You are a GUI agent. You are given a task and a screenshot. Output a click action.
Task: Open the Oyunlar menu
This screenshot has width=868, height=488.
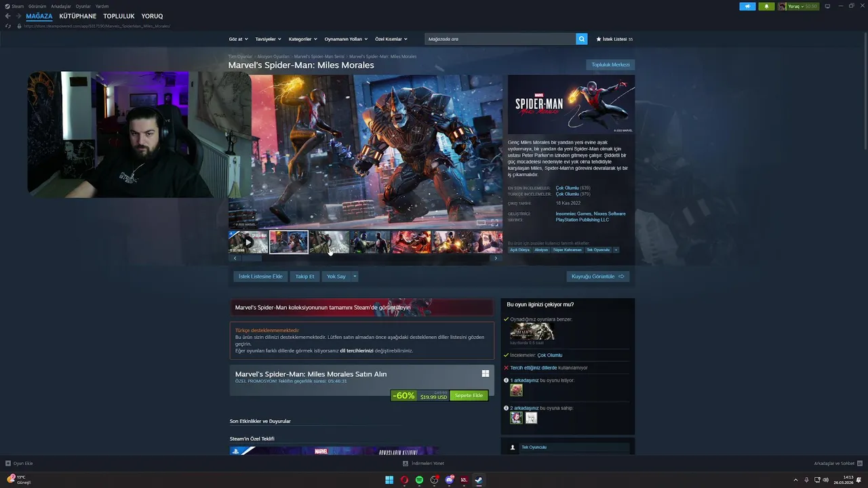83,6
